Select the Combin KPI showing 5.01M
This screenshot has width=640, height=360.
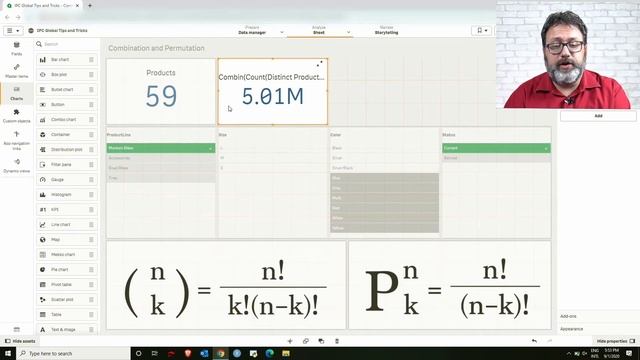coord(273,91)
